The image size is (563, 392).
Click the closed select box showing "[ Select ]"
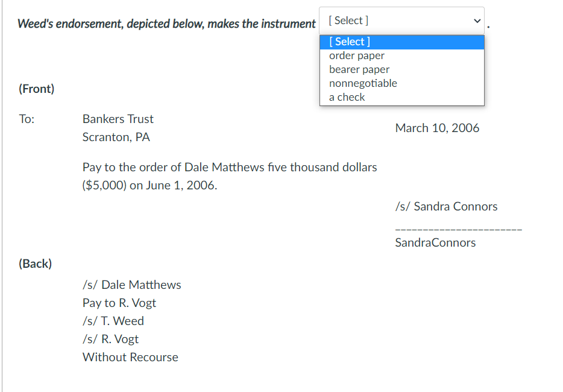click(x=401, y=21)
